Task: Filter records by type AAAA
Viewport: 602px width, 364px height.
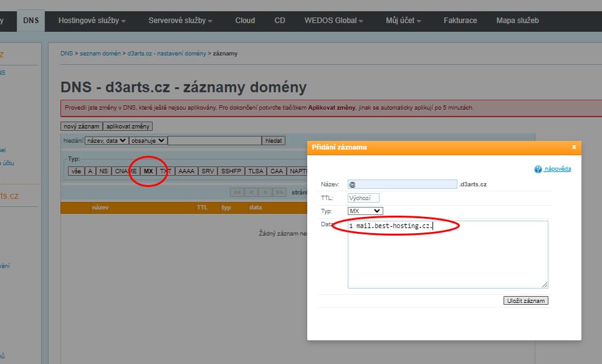Action: coord(186,171)
